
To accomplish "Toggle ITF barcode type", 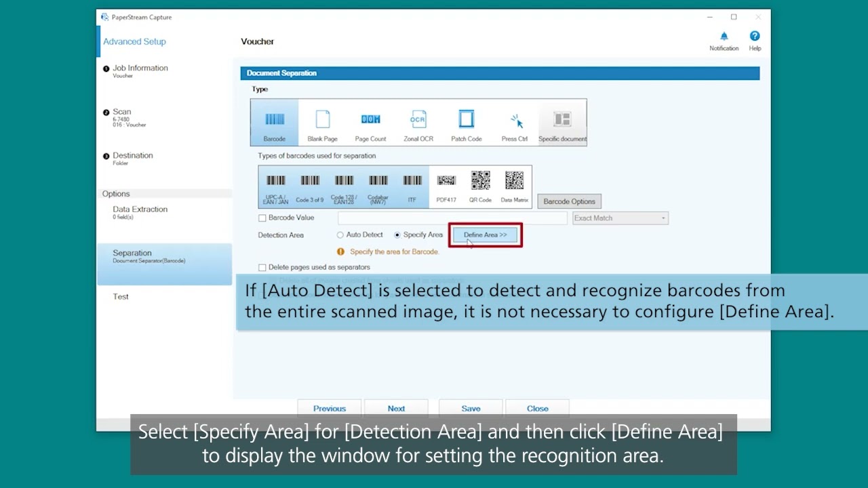I will (x=412, y=186).
